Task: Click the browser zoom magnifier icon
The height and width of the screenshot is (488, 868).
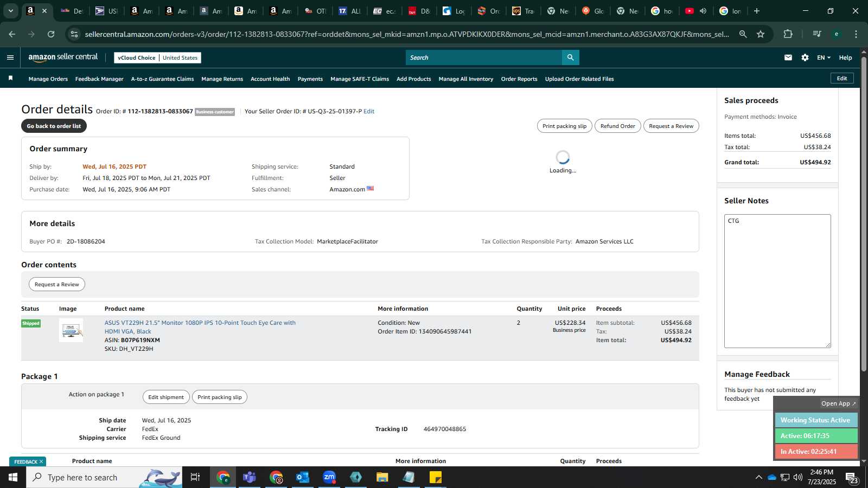Action: pos(743,34)
